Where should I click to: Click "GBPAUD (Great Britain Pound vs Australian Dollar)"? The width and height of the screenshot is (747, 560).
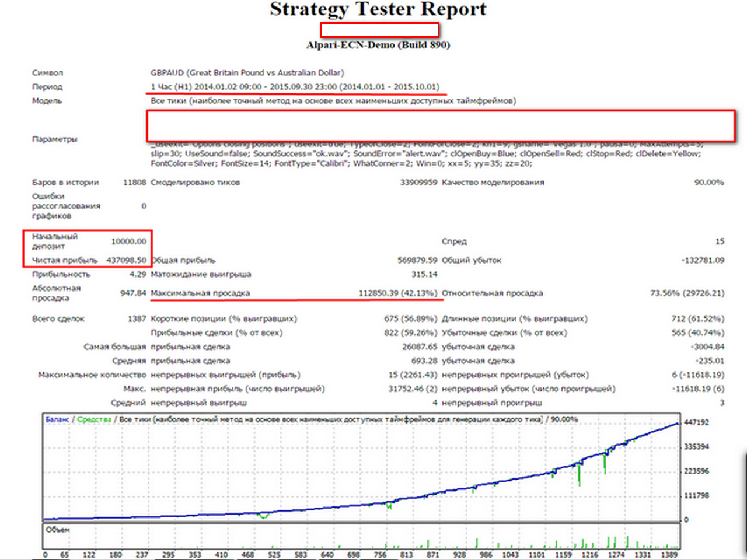tap(247, 73)
